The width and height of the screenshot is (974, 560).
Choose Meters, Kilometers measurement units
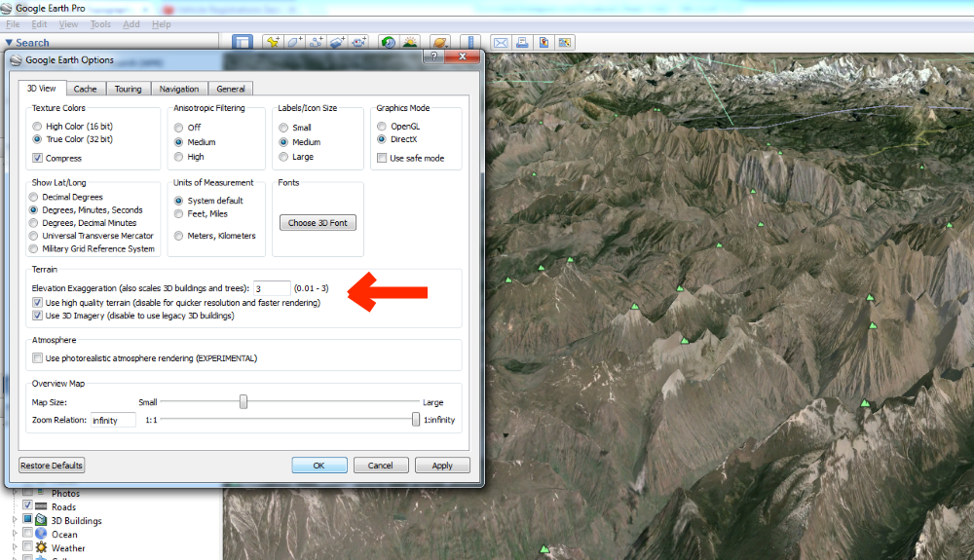[179, 236]
